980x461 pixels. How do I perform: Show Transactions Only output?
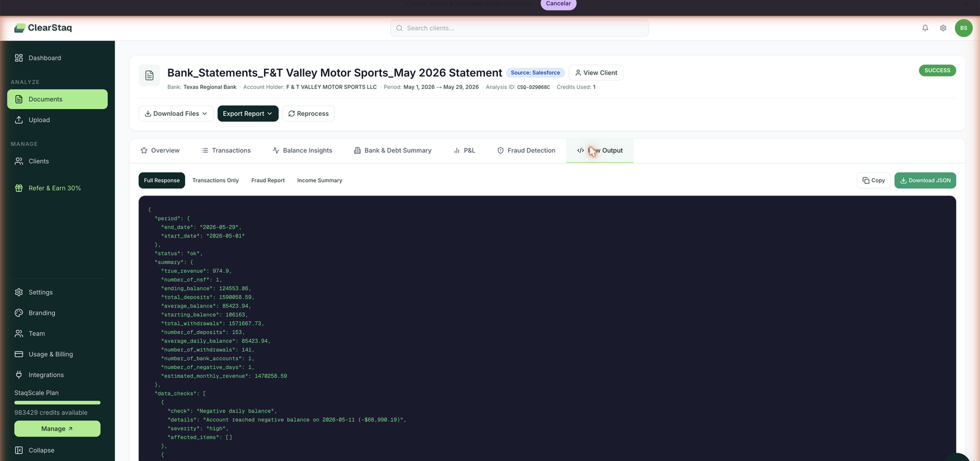(216, 181)
